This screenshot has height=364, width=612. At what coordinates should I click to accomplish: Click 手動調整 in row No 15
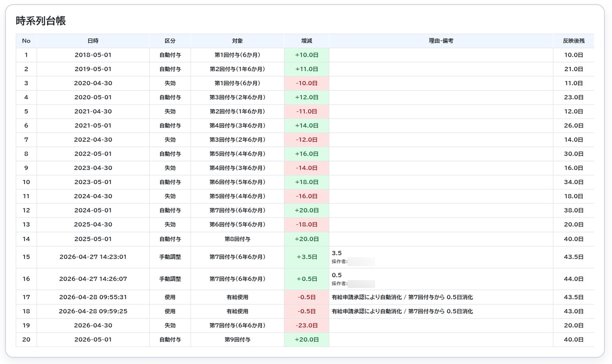170,257
